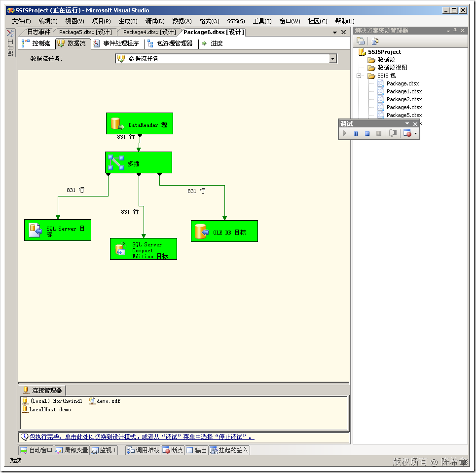
Task: Open the 自动窗口 panel tab
Action: click(x=36, y=450)
